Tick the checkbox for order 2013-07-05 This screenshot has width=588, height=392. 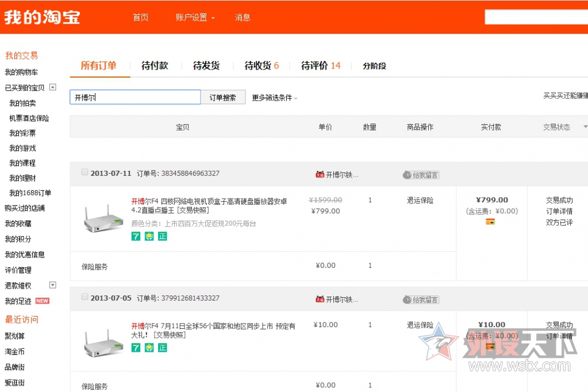click(x=84, y=297)
